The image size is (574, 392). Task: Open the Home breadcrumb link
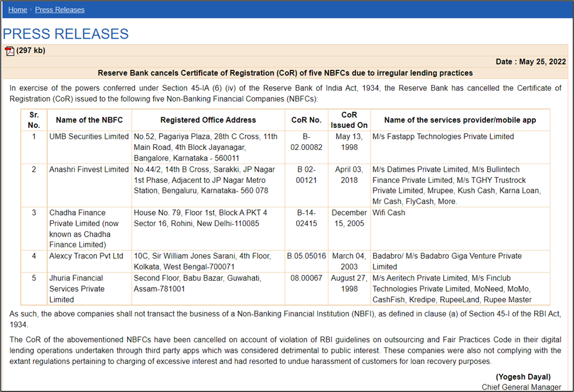click(x=18, y=10)
